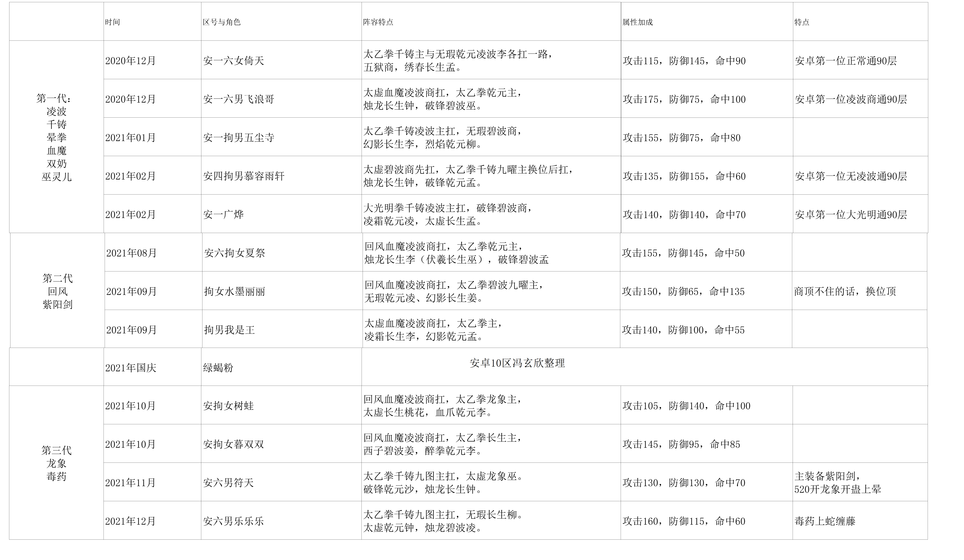Click the 属性加成 column header
This screenshot has height=560, width=964.
point(707,21)
